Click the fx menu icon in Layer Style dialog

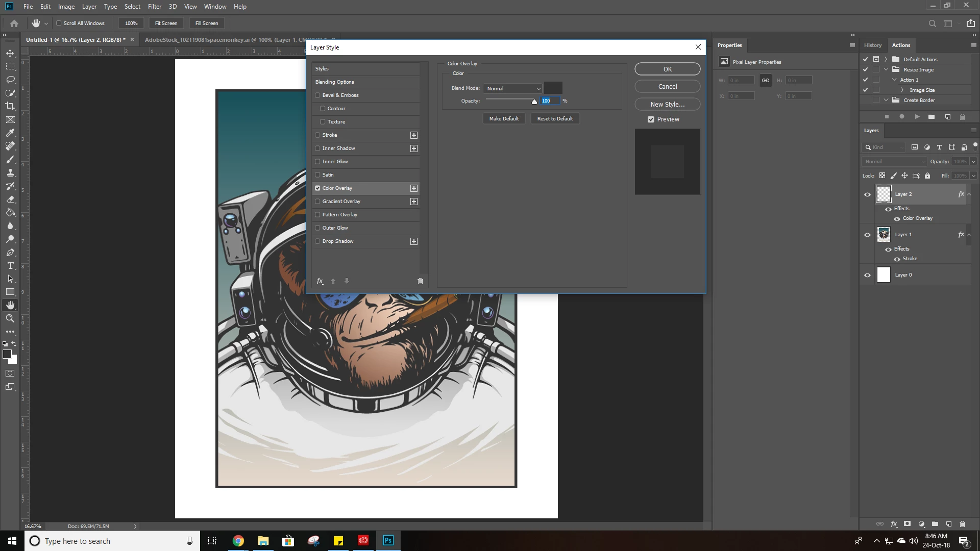(x=320, y=281)
